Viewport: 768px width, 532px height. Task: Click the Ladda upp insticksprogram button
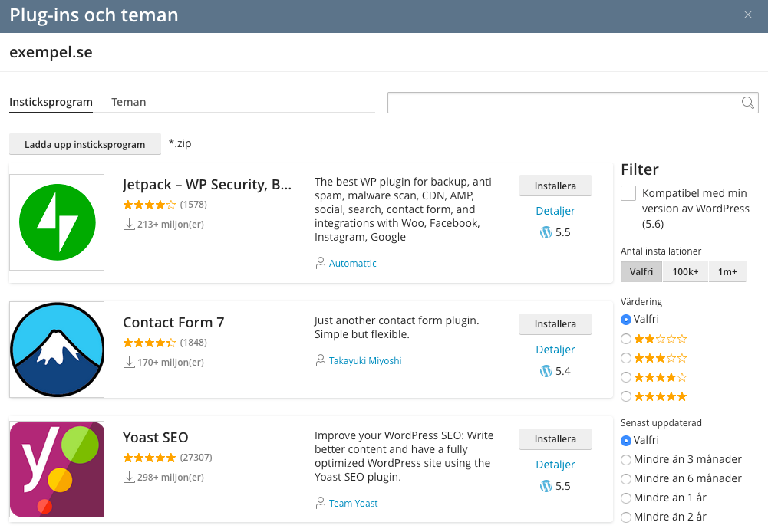pyautogui.click(x=84, y=144)
